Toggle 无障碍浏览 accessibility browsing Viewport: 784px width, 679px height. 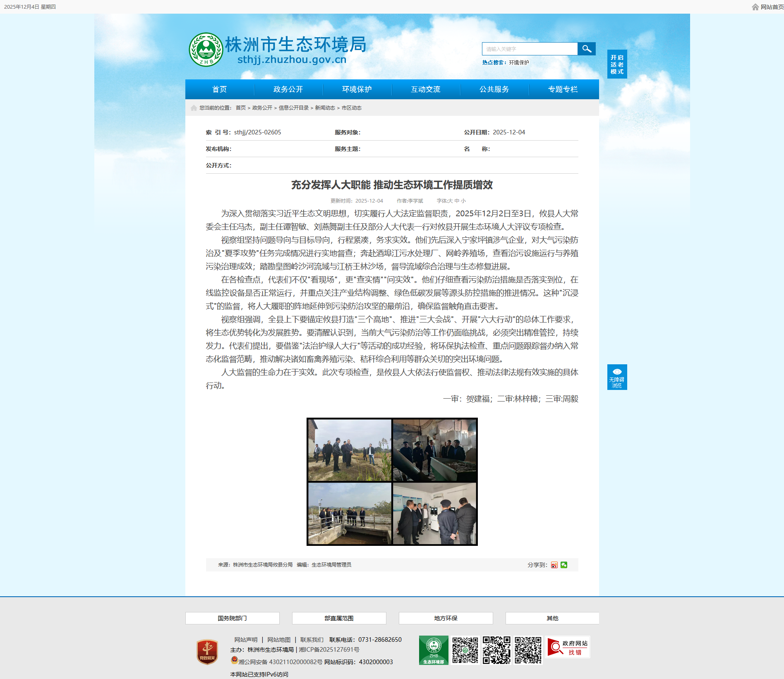pos(617,377)
